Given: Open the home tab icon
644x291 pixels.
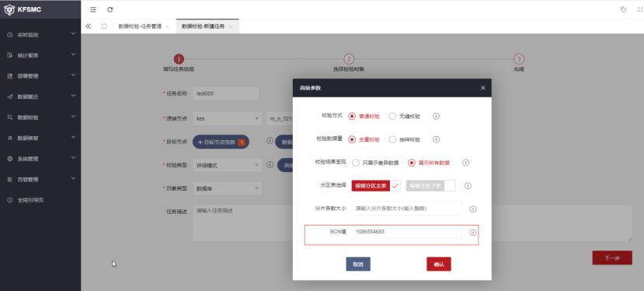Looking at the screenshot, I should point(104,26).
